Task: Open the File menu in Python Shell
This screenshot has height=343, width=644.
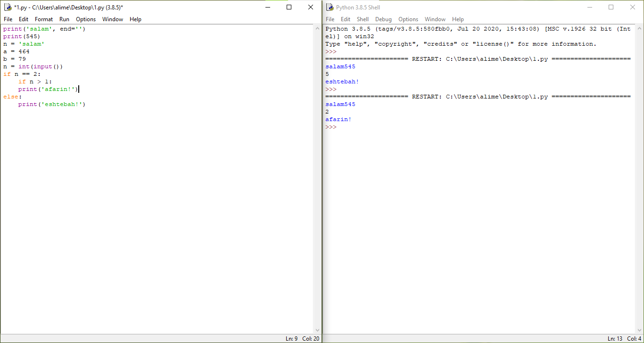Action: coord(330,19)
